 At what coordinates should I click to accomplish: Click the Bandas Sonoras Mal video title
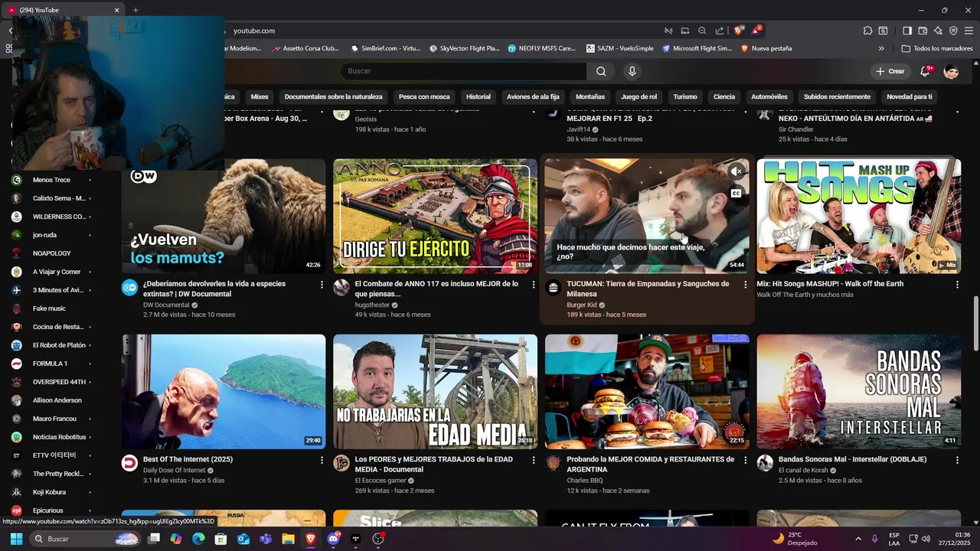pyautogui.click(x=852, y=459)
